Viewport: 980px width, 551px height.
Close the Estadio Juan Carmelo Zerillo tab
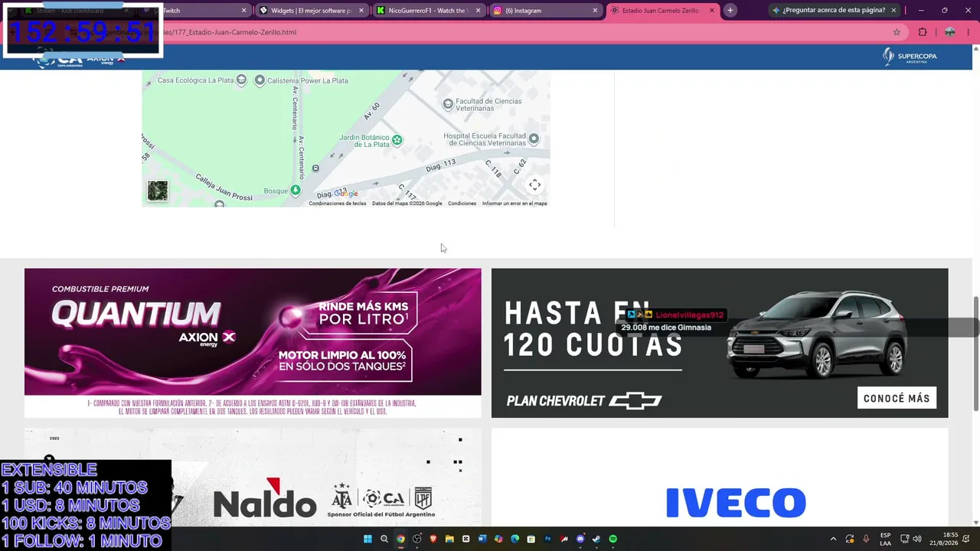[x=712, y=11]
